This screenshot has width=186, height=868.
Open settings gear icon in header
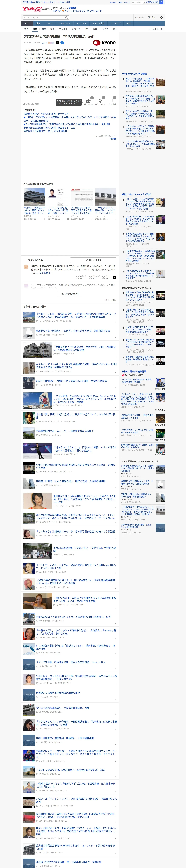click(x=161, y=18)
